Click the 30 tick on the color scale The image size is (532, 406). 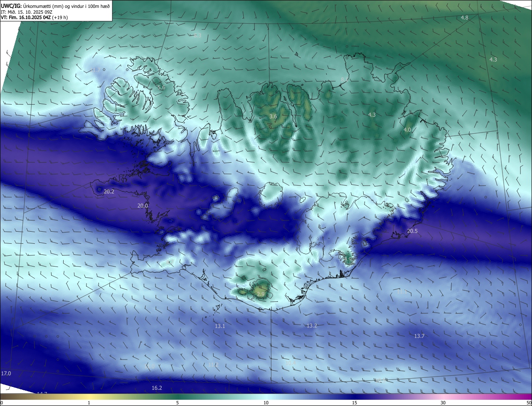pyautogui.click(x=443, y=403)
